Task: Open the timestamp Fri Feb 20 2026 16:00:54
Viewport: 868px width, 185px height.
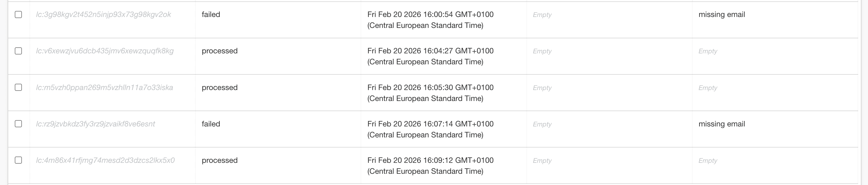Action: [430, 19]
